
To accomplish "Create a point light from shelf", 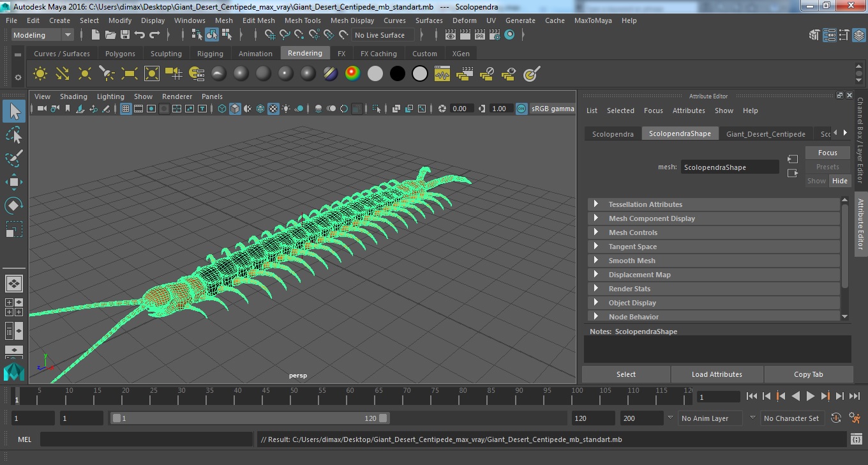I will point(85,74).
